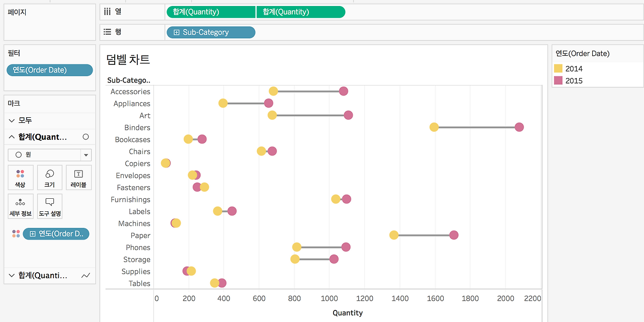Click the 덤벨 차트 chart title
The image size is (644, 322).
(x=128, y=59)
